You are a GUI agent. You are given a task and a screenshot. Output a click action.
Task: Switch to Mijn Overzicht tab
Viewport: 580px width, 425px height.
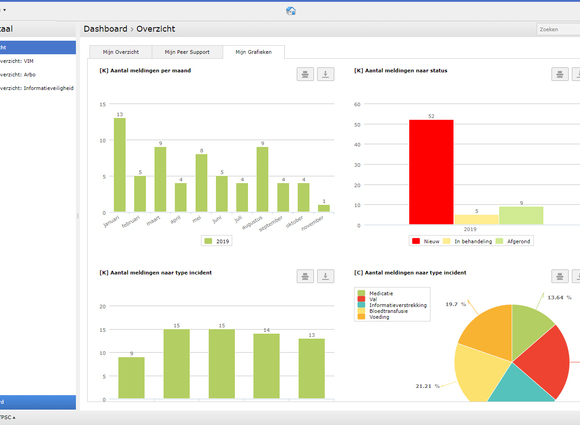(x=121, y=52)
